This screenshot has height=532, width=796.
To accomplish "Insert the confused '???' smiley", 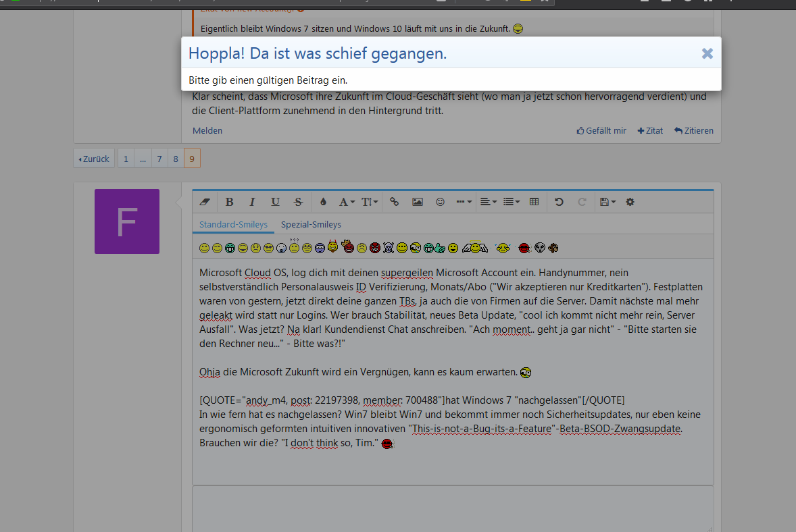I will pyautogui.click(x=294, y=246).
